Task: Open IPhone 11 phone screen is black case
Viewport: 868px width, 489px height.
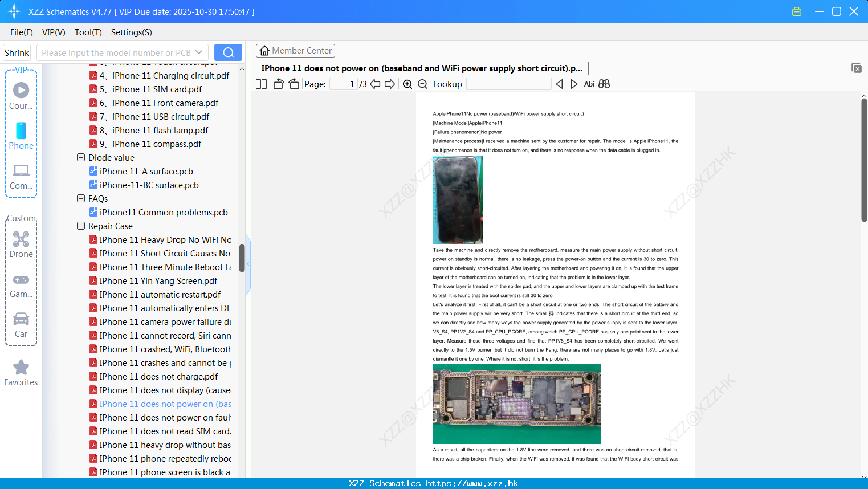Action: [161, 472]
